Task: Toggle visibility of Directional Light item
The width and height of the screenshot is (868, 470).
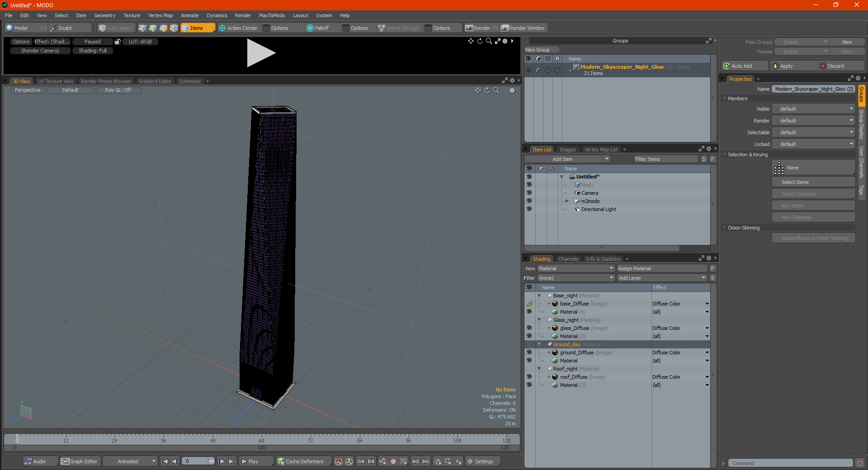Action: pyautogui.click(x=529, y=209)
